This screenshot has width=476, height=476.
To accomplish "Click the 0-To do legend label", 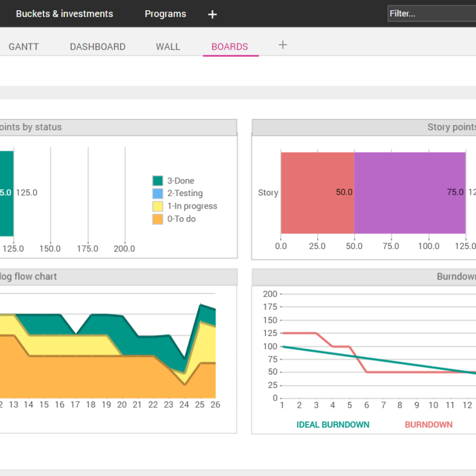I will 182,219.
